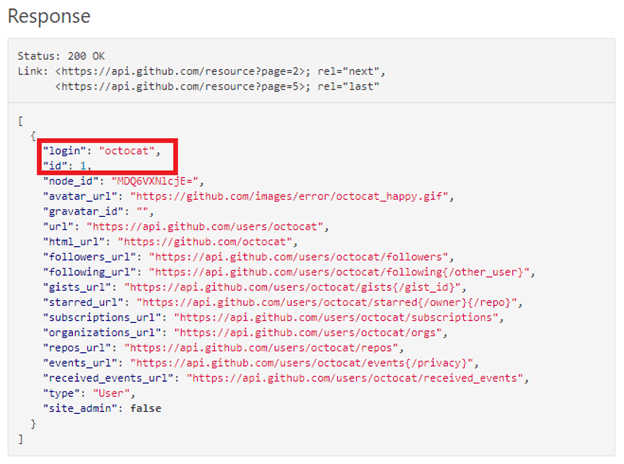Click the "repos_url" line
The height and width of the screenshot is (464, 624).
coord(224,348)
